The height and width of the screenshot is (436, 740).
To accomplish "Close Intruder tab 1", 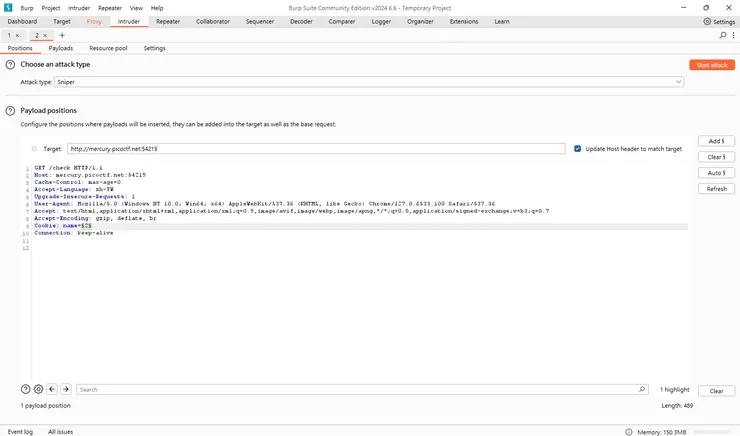I will coord(17,35).
